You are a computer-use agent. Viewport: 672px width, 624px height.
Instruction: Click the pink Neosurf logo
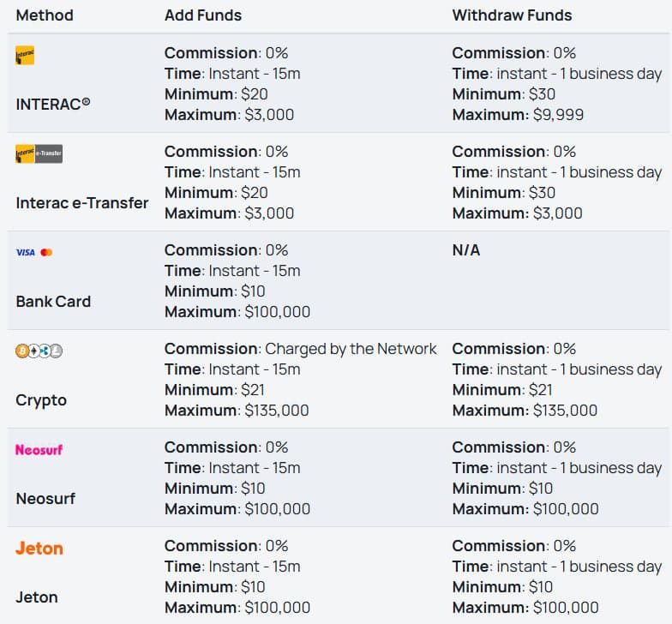click(39, 449)
